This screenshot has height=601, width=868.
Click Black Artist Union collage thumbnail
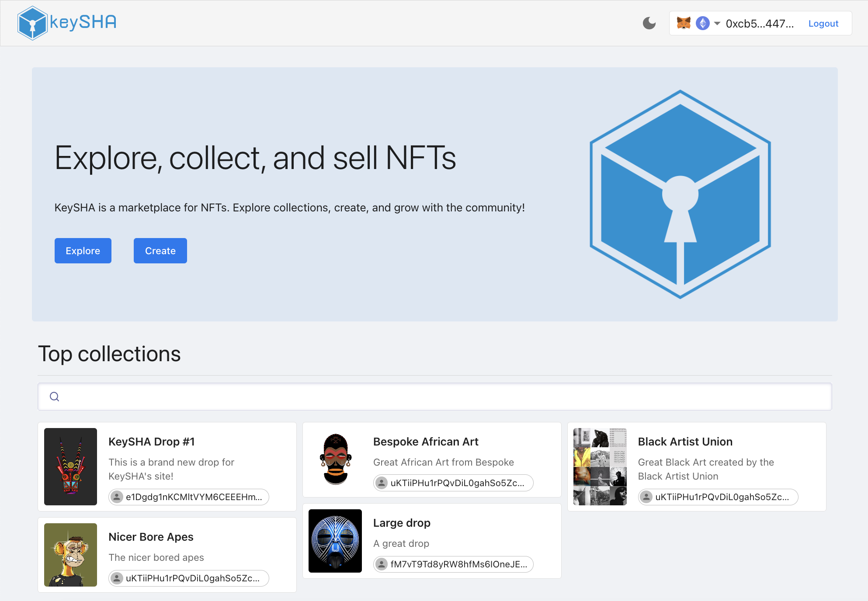coord(600,466)
